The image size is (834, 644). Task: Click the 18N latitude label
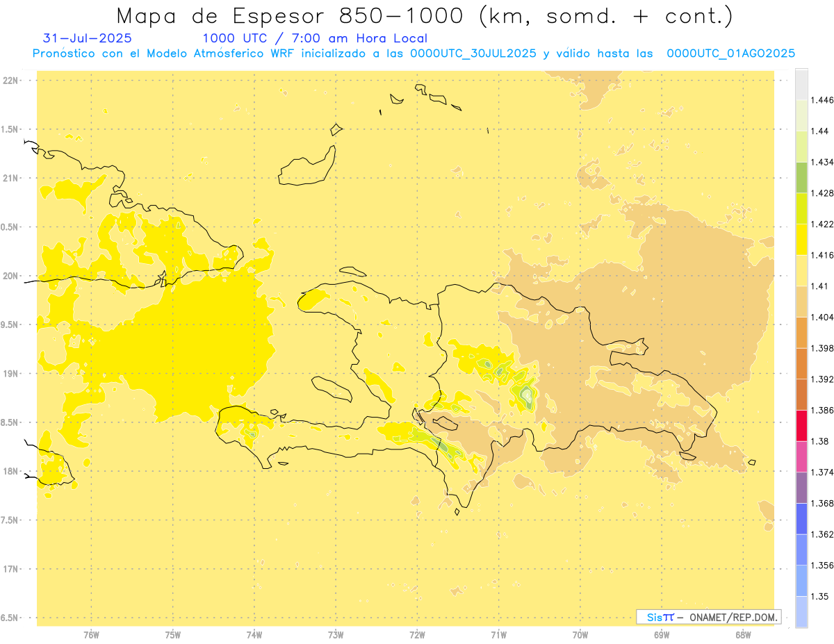click(x=12, y=472)
